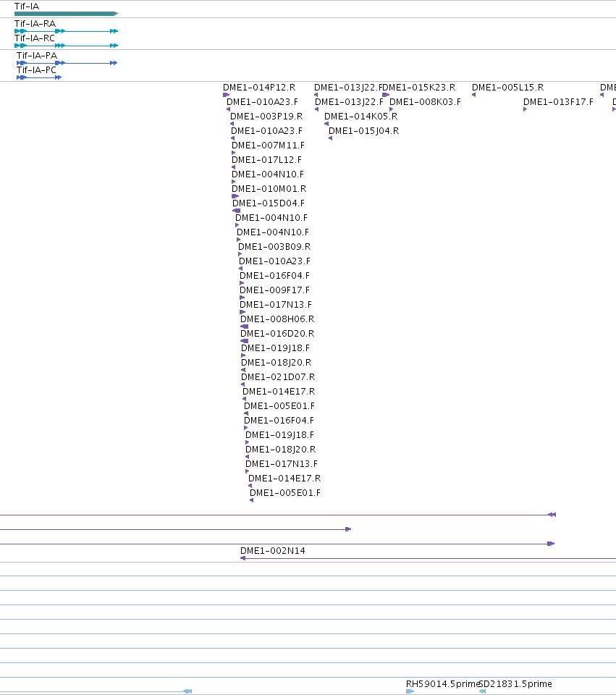Click the arrow glyph under DME1-015K23.R
This screenshot has width=616, height=695.
386,95
